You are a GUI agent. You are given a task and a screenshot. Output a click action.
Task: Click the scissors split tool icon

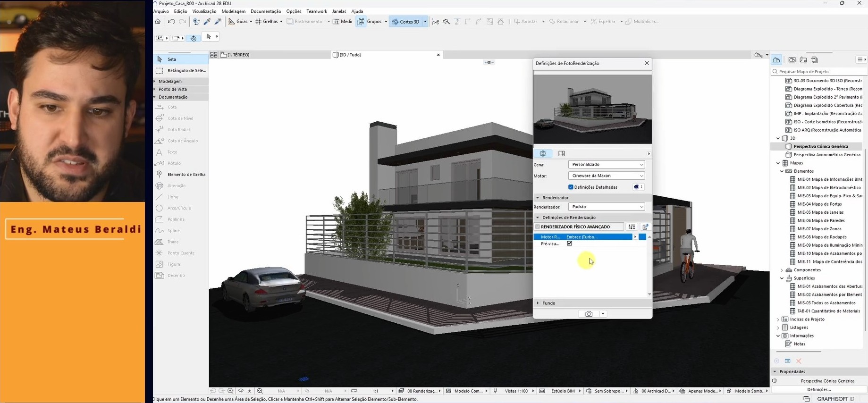click(x=435, y=21)
